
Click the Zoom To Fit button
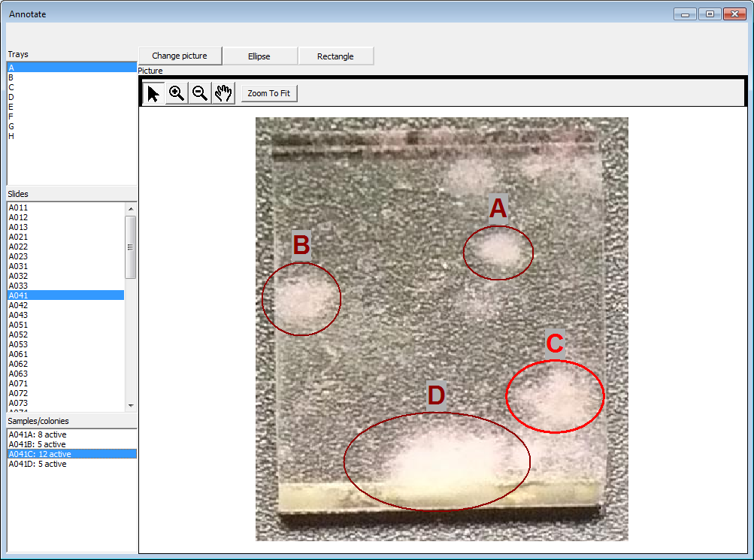click(x=269, y=93)
